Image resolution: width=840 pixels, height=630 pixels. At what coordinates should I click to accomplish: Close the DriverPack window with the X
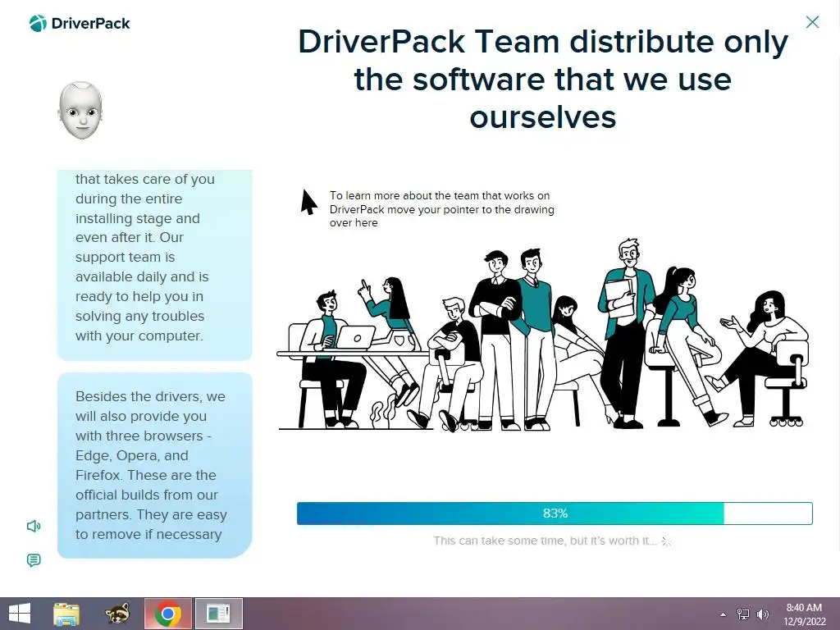(x=812, y=22)
